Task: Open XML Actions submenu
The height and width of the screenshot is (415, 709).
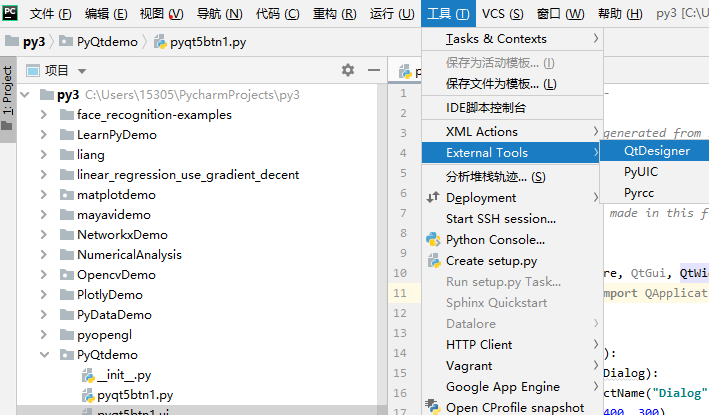Action: click(x=512, y=132)
